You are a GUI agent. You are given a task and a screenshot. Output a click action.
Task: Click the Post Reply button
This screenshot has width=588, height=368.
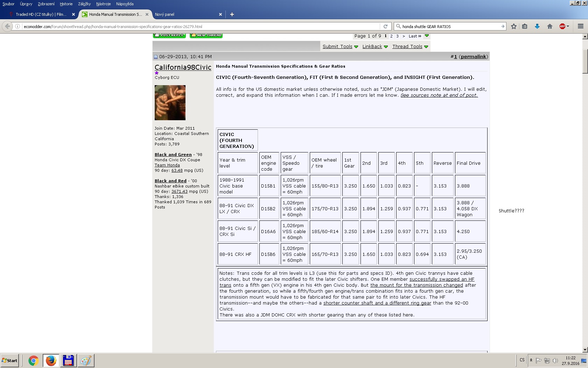[x=169, y=35]
